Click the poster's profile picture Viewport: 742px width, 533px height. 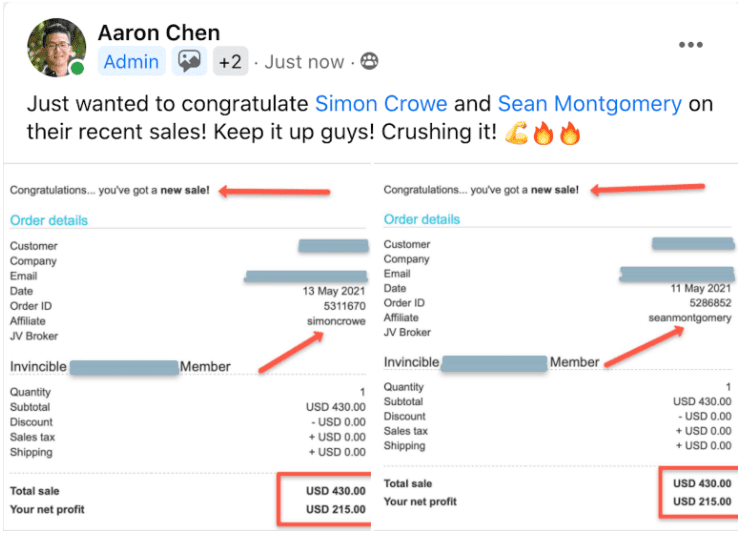click(x=57, y=47)
